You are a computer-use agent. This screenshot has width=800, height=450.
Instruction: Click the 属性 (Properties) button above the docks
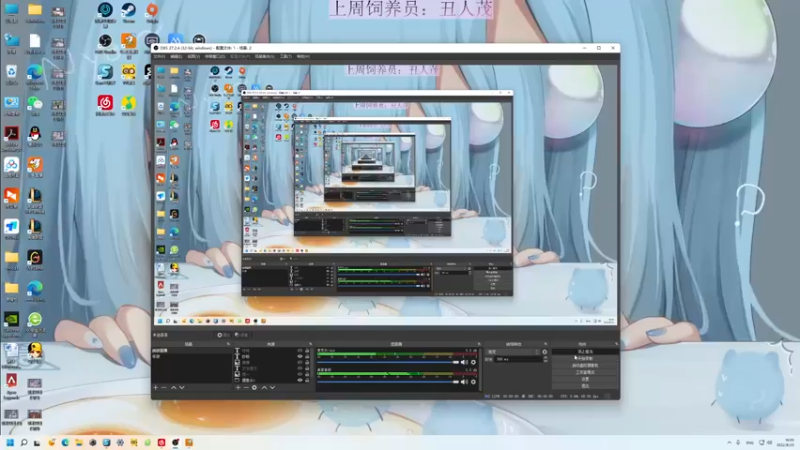click(223, 335)
